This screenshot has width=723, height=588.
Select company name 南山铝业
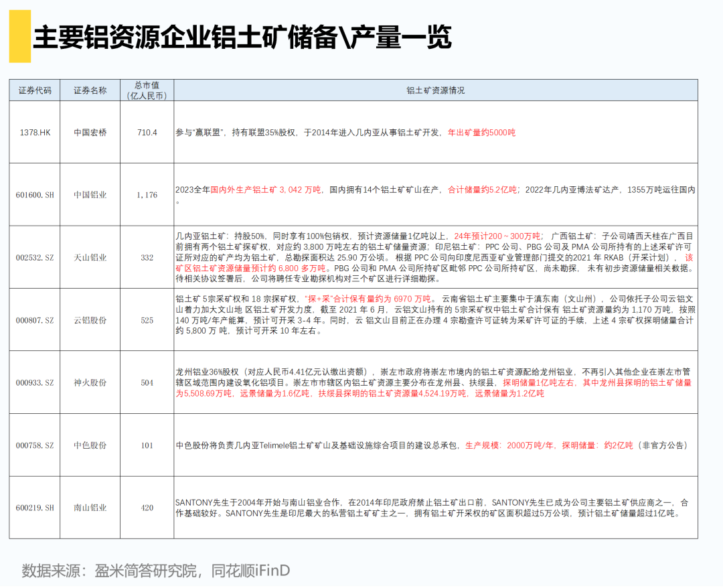coord(90,508)
